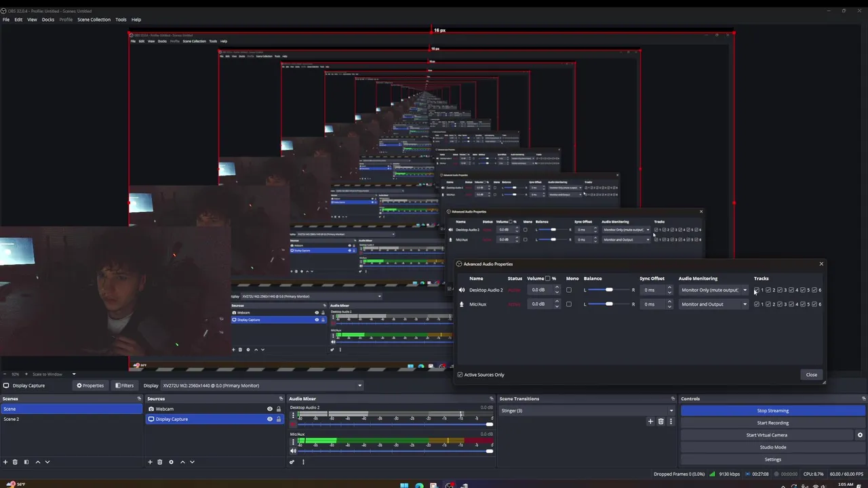Open advanced audio properties gears icon
Image resolution: width=868 pixels, height=488 pixels.
click(x=292, y=462)
